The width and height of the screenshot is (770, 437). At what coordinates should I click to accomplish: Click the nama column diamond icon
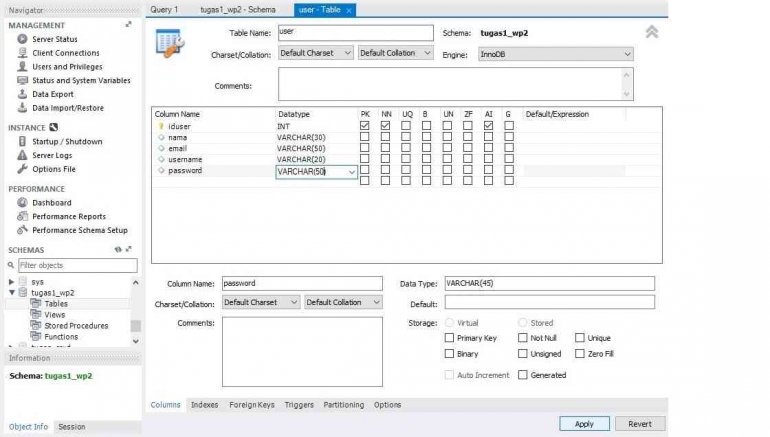(161, 137)
